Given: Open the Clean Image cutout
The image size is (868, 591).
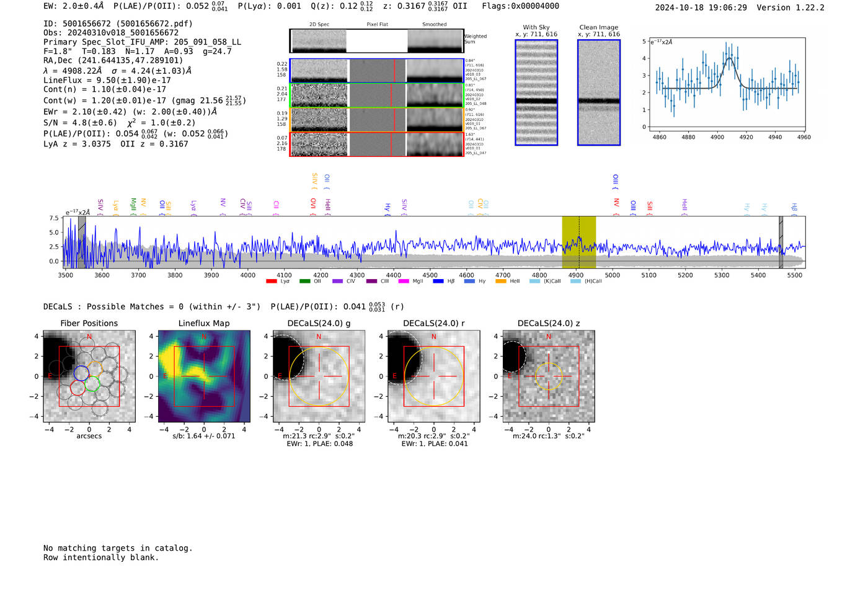Looking at the screenshot, I should coord(599,92).
